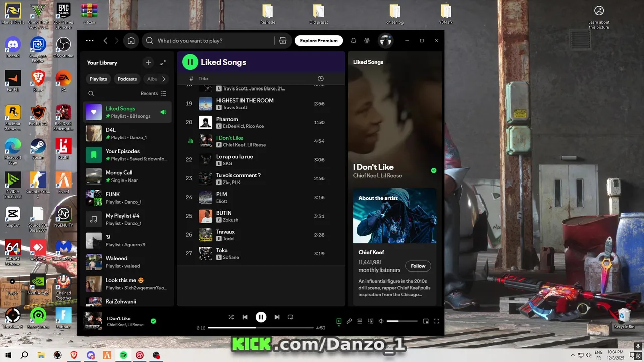Skip to previous track
The width and height of the screenshot is (644, 362).
click(245, 317)
